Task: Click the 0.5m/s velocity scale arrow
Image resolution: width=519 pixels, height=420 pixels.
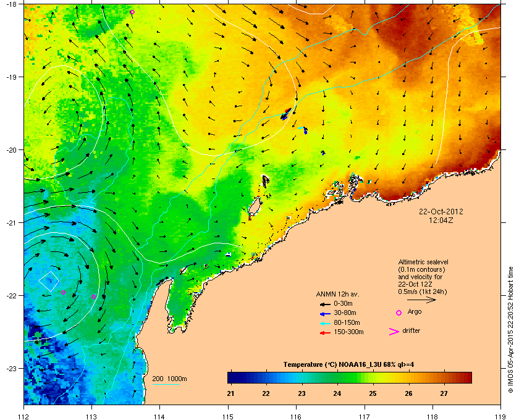Action: tap(421, 300)
